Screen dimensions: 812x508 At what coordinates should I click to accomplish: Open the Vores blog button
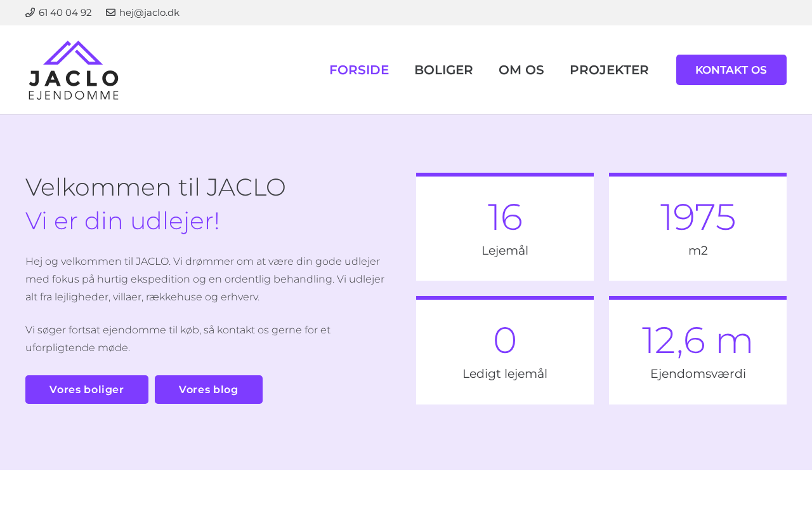click(208, 389)
